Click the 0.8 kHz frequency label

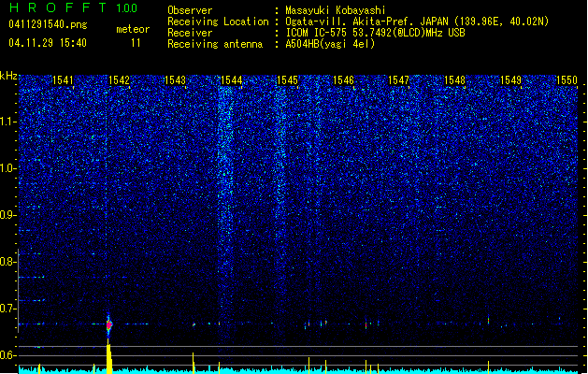click(x=7, y=262)
